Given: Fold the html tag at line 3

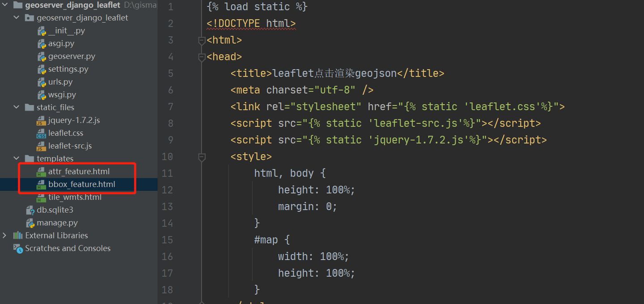Looking at the screenshot, I should [201, 40].
